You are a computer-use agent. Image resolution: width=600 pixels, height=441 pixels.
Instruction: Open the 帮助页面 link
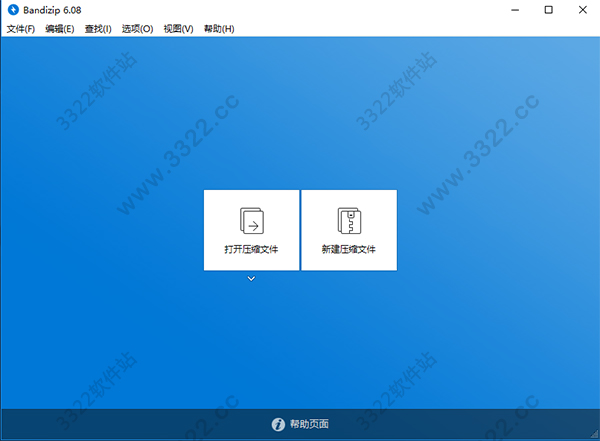coord(309,424)
